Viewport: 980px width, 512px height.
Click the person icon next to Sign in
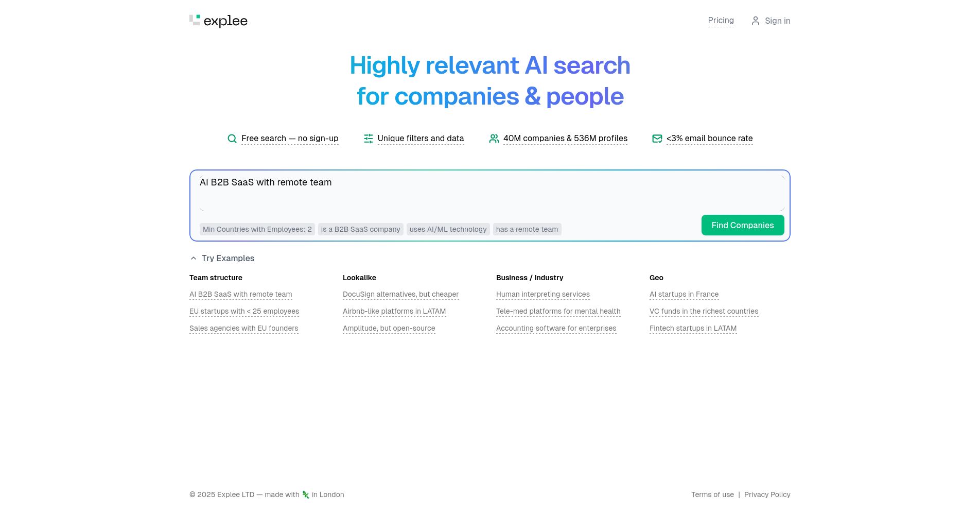pos(756,21)
